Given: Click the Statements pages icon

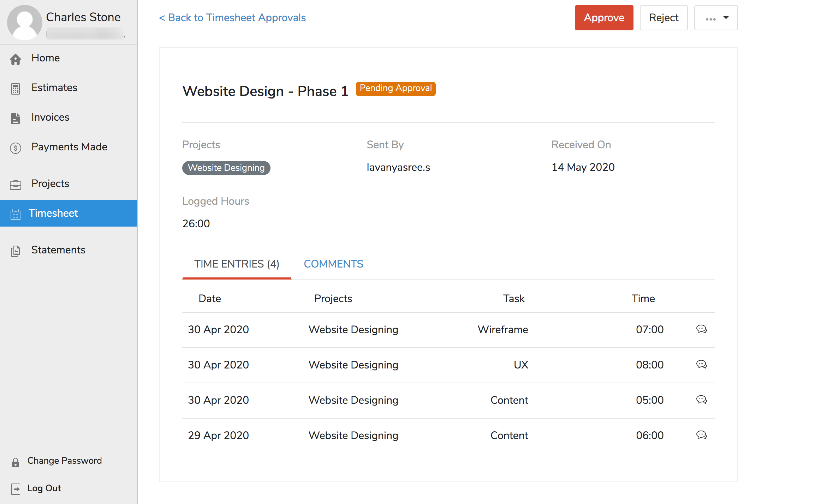Looking at the screenshot, I should (x=16, y=251).
